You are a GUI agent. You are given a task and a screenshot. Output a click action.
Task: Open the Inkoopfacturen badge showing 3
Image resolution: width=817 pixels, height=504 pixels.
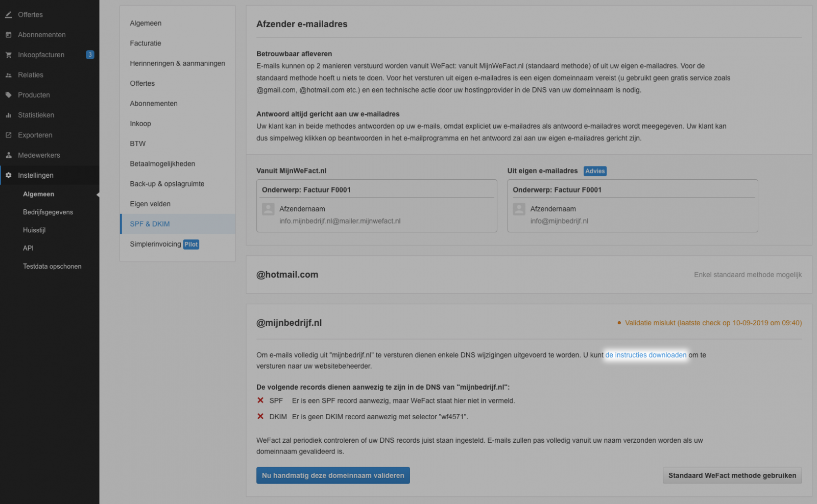[90, 55]
